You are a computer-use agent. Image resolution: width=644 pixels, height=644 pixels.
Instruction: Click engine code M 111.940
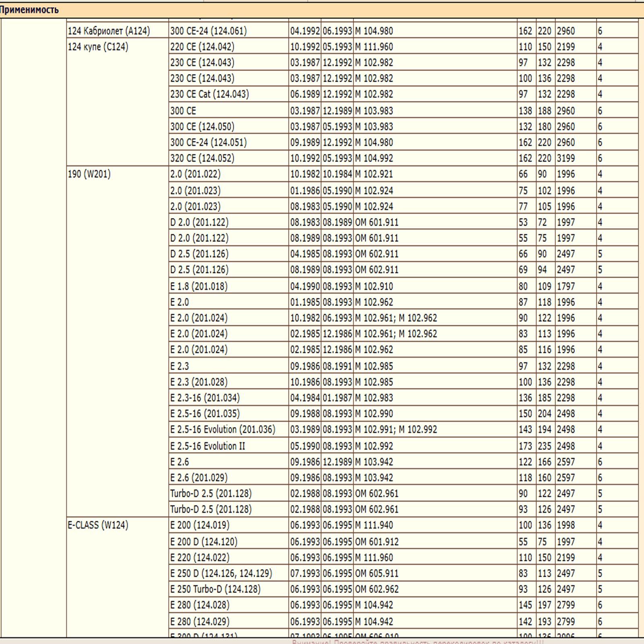click(374, 525)
